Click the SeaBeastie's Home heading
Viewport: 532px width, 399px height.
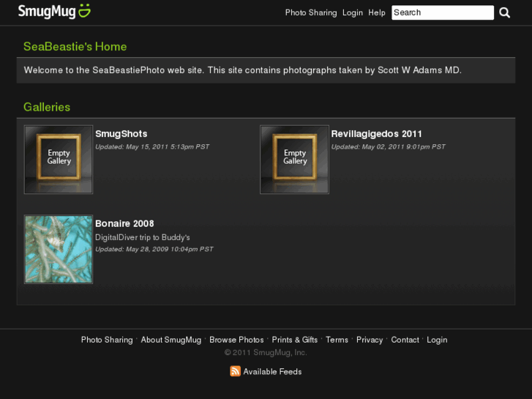75,47
